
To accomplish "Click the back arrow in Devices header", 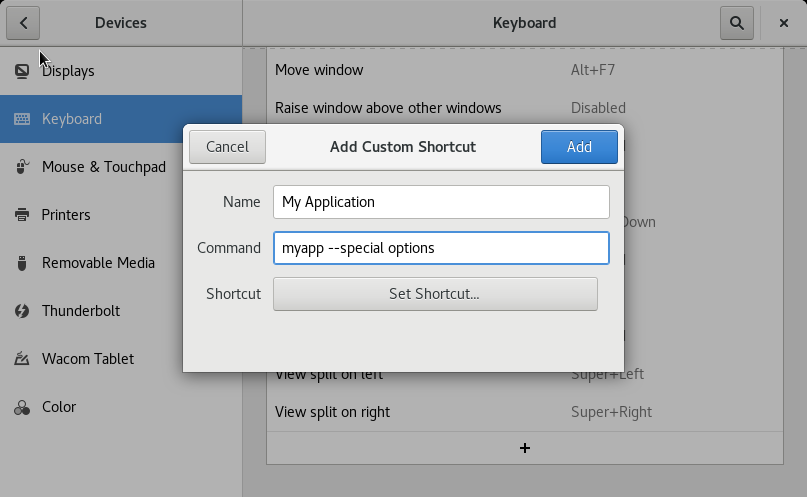I will pos(23,23).
